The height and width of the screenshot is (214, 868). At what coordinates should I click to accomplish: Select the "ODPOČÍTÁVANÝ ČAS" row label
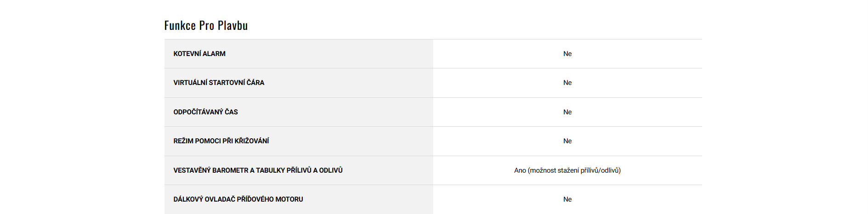[x=205, y=112]
